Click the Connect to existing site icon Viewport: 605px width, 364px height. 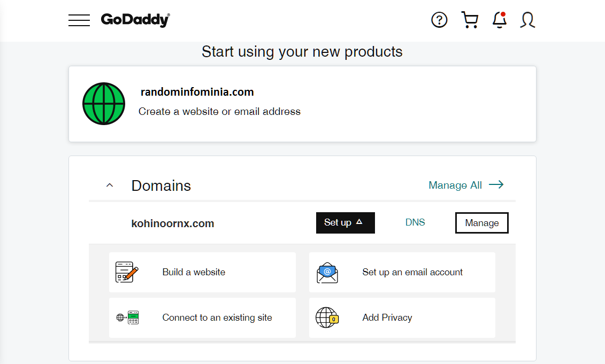(x=128, y=317)
